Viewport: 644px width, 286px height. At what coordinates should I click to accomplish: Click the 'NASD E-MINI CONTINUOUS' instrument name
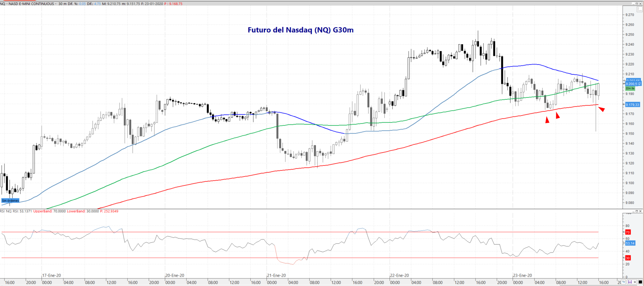click(32, 4)
